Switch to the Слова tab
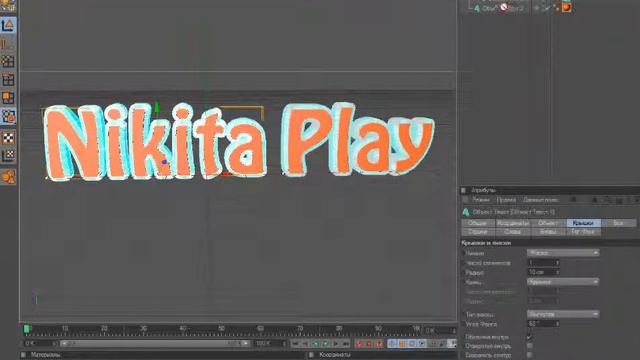The image size is (640, 360). tap(513, 232)
